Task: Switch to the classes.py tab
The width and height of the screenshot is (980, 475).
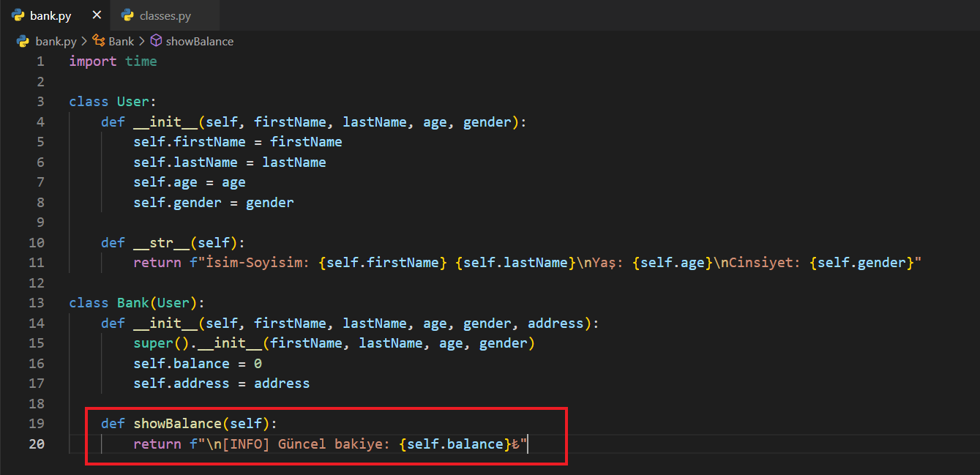Action: (x=165, y=15)
